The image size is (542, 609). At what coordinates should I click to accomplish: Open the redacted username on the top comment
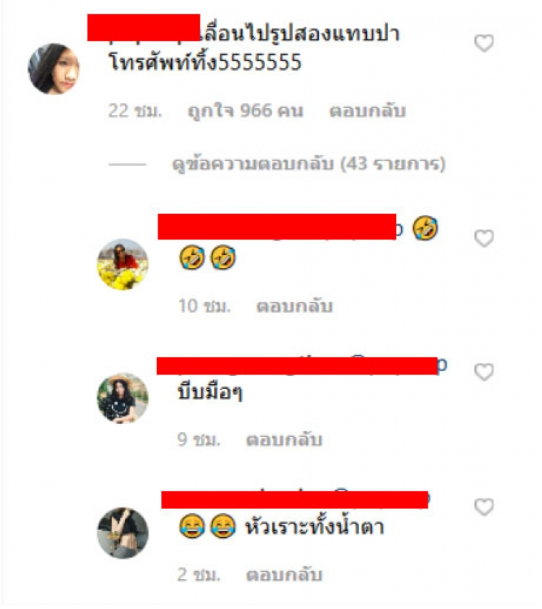pos(143,28)
